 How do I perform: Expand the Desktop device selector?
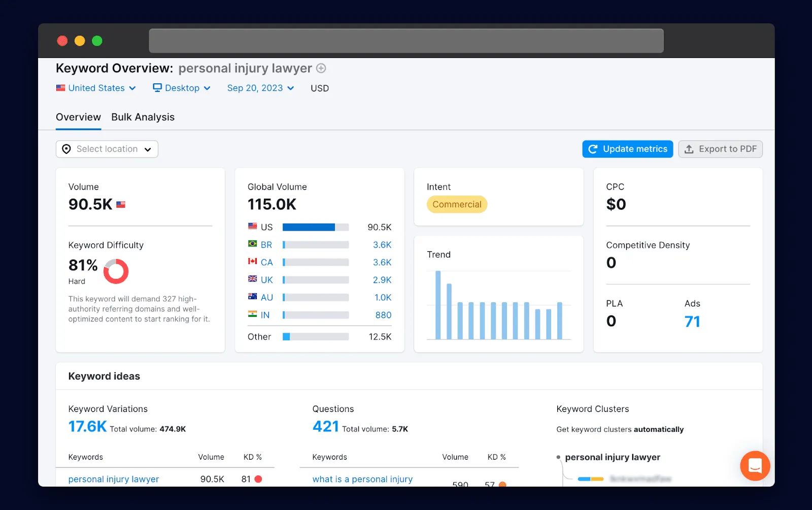tap(182, 88)
